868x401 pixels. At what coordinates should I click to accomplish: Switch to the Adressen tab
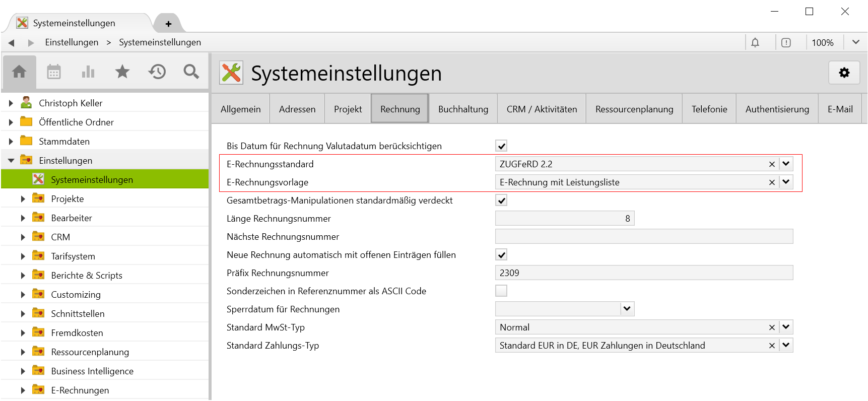click(297, 109)
